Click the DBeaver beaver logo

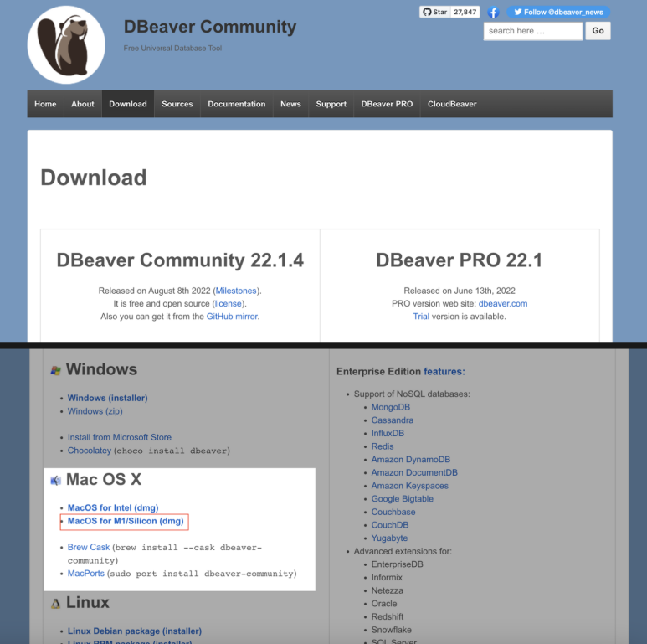click(66, 44)
